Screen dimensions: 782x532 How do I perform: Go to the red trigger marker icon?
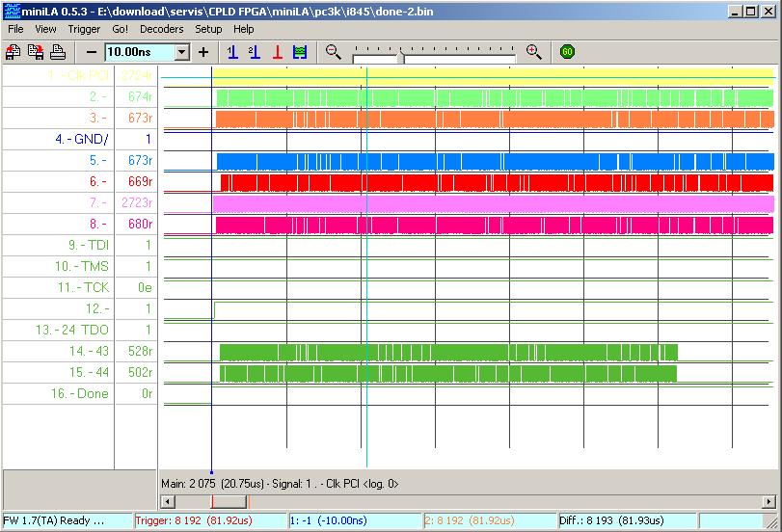(277, 52)
